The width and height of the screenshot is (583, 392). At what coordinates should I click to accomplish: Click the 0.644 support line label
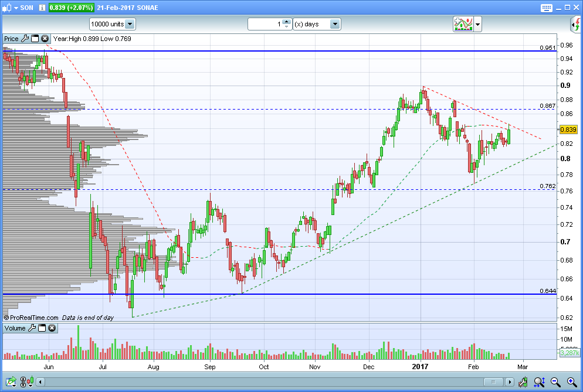pyautogui.click(x=548, y=291)
